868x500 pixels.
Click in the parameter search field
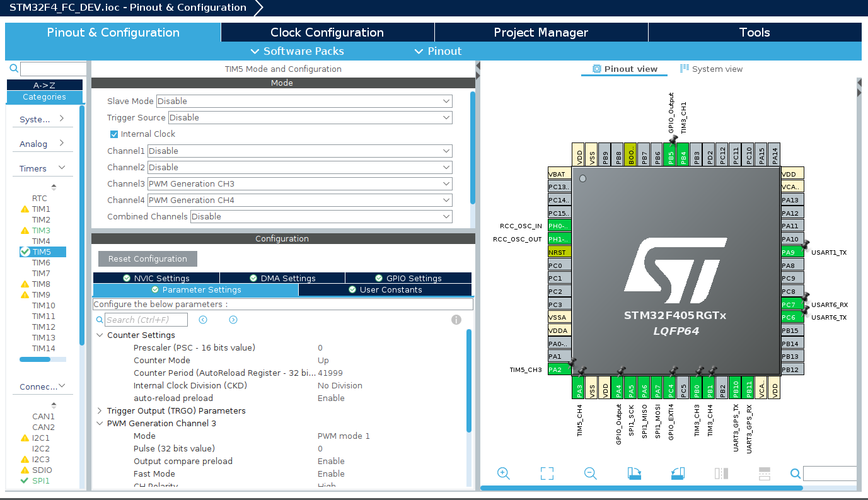coord(146,320)
